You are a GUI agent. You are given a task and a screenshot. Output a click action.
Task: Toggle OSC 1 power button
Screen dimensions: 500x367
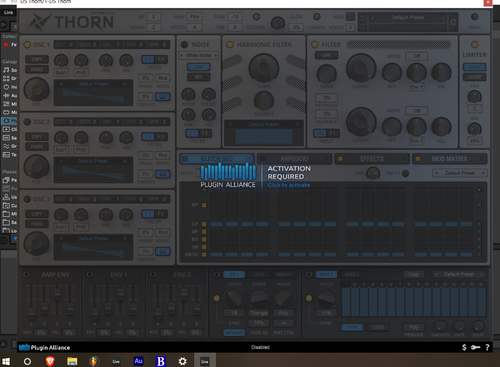[27, 44]
